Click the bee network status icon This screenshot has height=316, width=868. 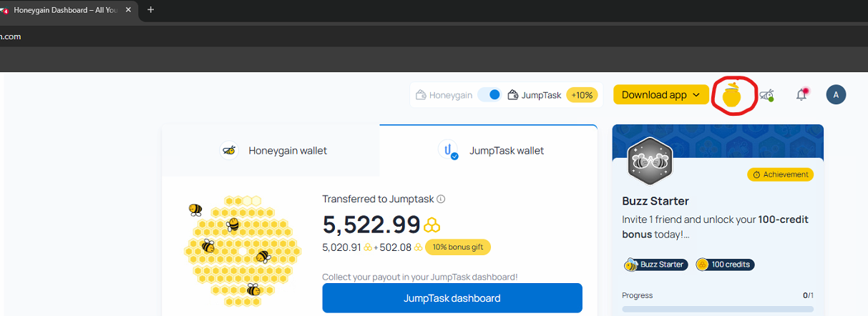tap(766, 94)
